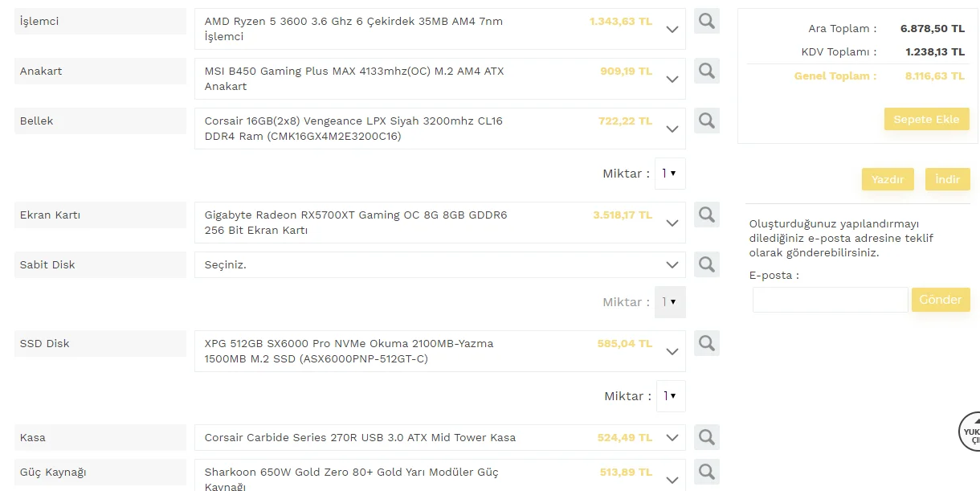Click search icon next to Bellek row

tap(706, 121)
